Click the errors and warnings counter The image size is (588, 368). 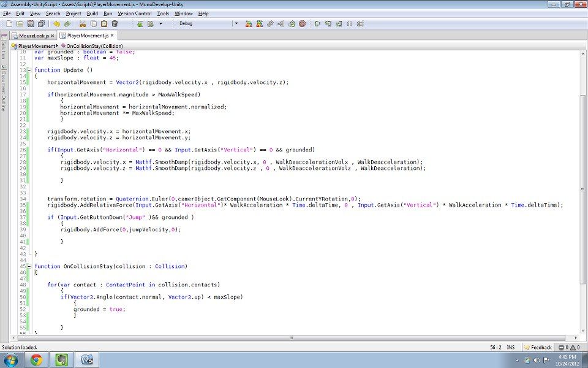click(569, 347)
